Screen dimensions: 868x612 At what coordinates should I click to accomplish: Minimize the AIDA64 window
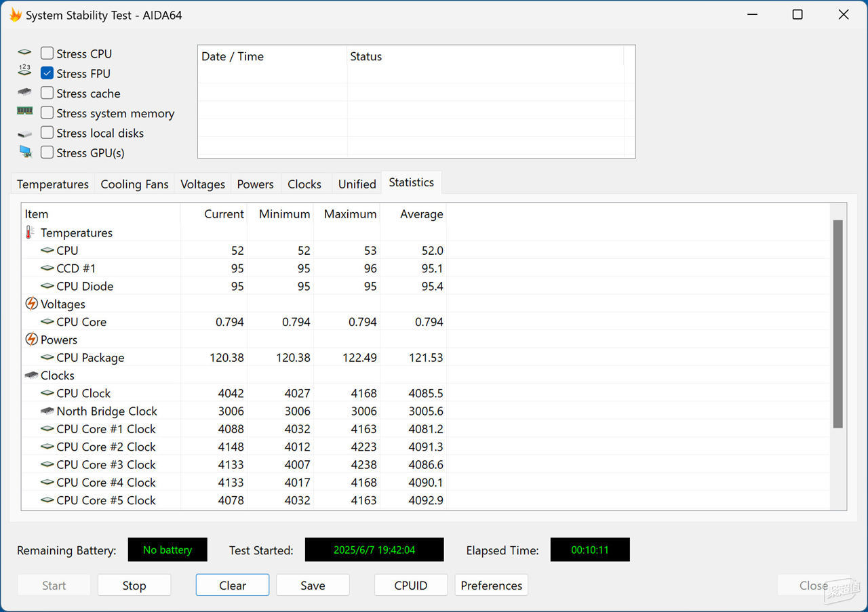(x=752, y=14)
